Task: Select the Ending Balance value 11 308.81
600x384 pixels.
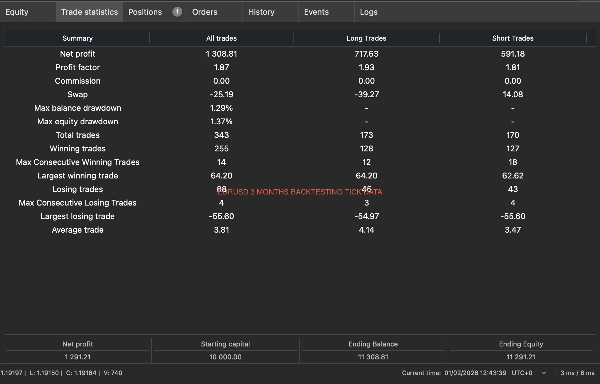Action: (x=373, y=357)
